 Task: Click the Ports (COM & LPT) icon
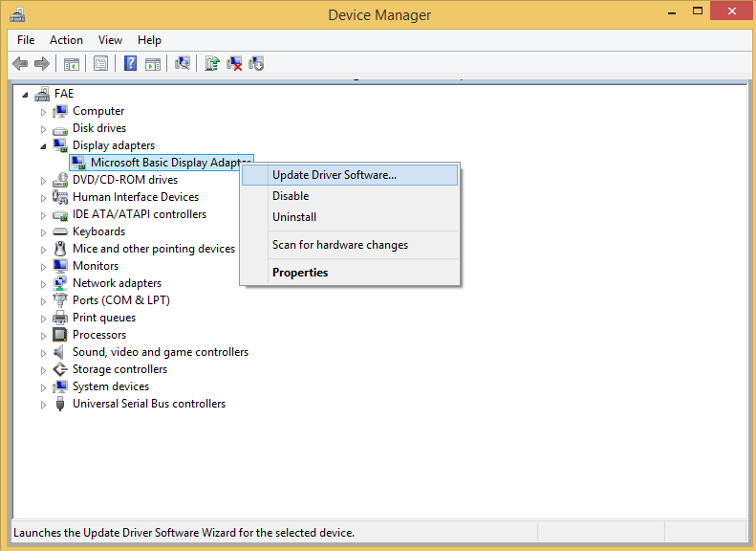60,300
